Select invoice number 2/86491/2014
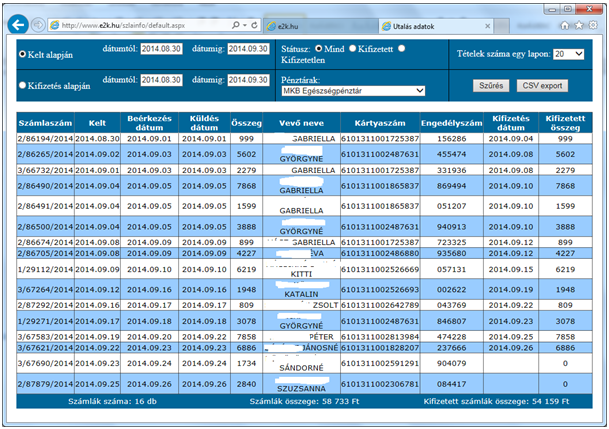Viewport: 609px width, 429px height. 45,206
